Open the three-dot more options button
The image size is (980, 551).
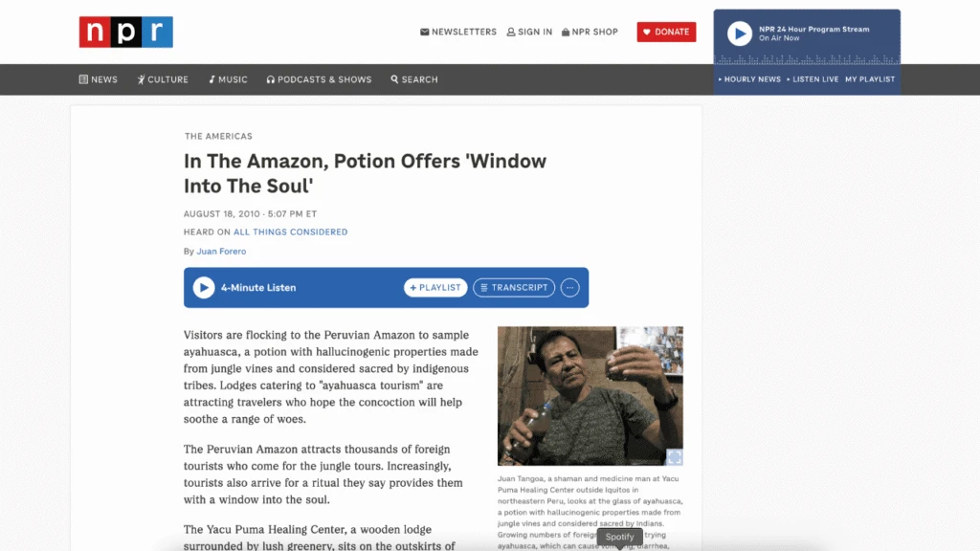(569, 287)
